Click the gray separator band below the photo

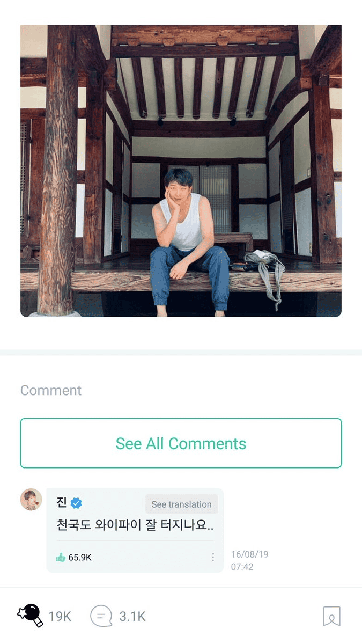point(181,353)
